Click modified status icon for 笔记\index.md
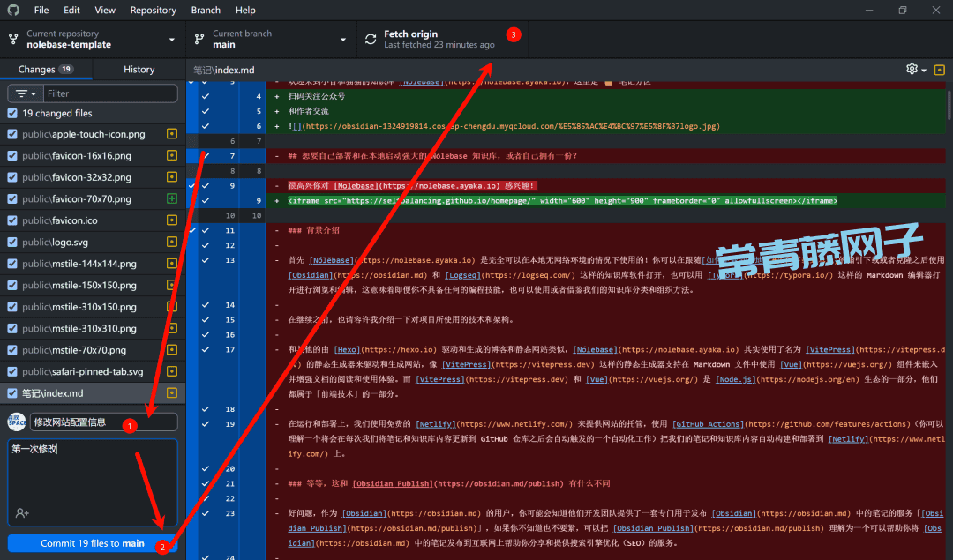The height and width of the screenshot is (560, 953). coord(172,393)
